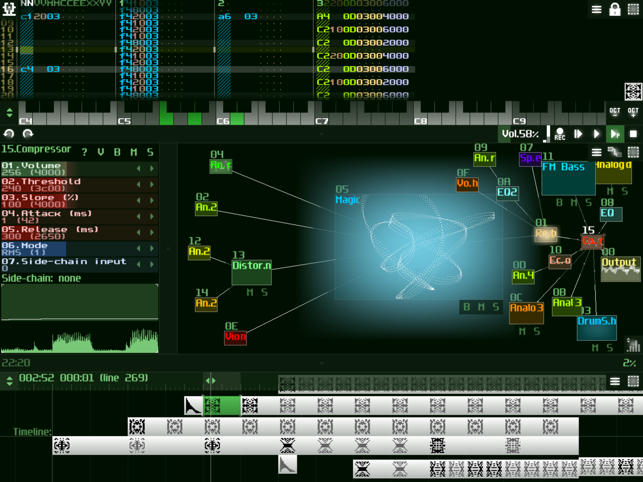Open the SunVox main menu logo
The width and height of the screenshot is (643, 482).
(x=9, y=8)
